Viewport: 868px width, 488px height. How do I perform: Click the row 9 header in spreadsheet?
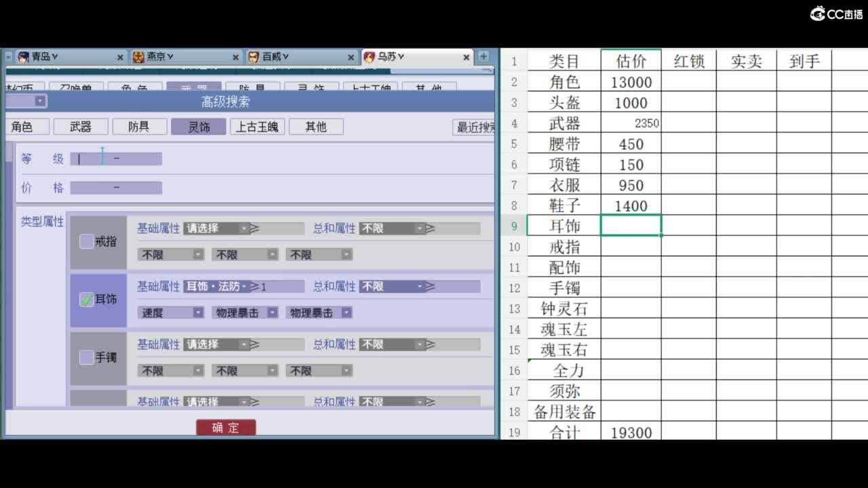(514, 226)
